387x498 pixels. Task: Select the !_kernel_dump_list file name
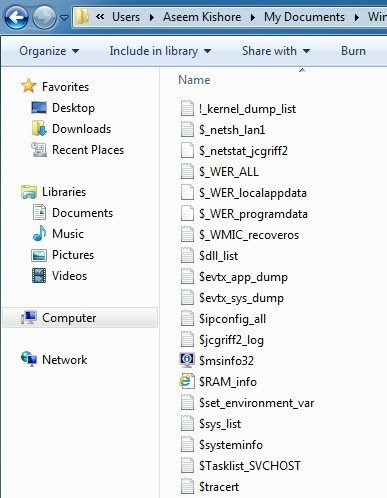[x=247, y=109]
